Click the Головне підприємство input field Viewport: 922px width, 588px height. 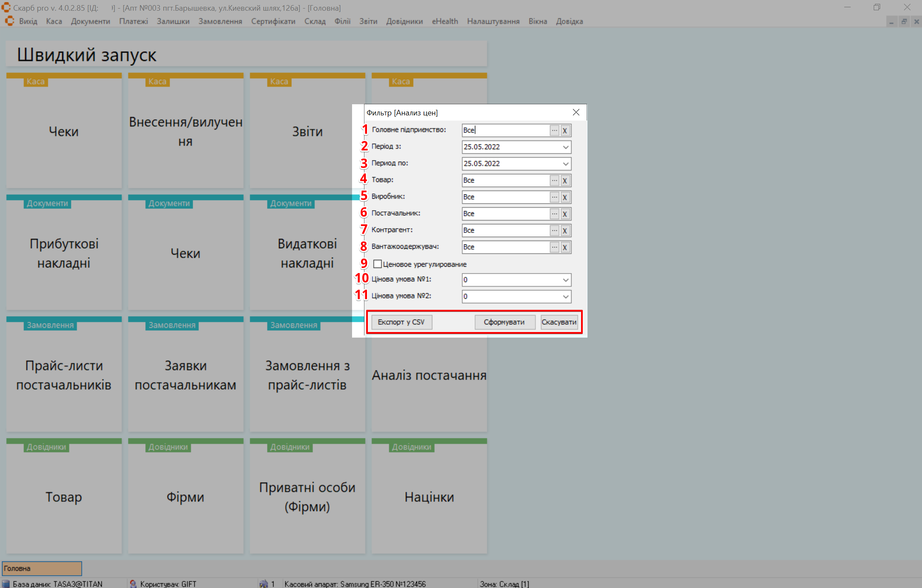coord(505,130)
